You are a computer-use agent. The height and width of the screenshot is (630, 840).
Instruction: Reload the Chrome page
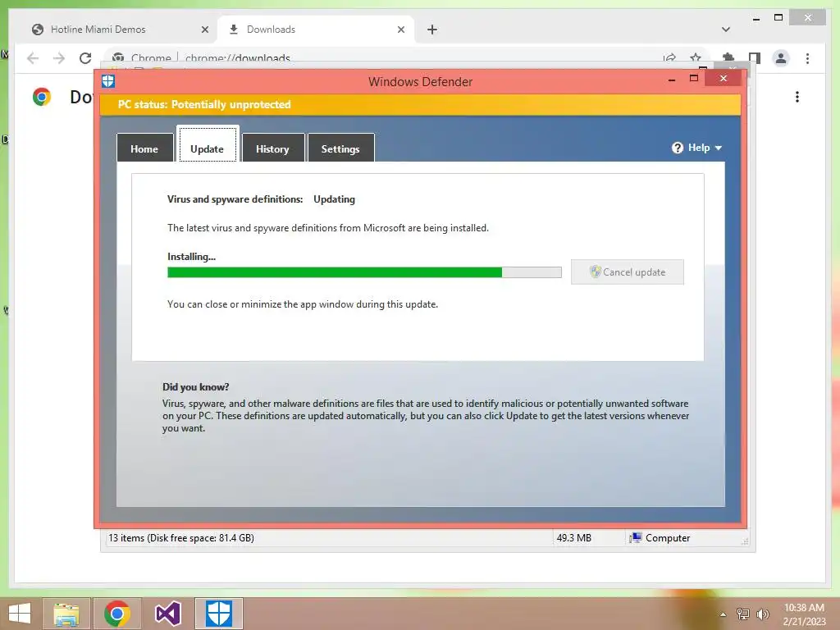coord(85,58)
